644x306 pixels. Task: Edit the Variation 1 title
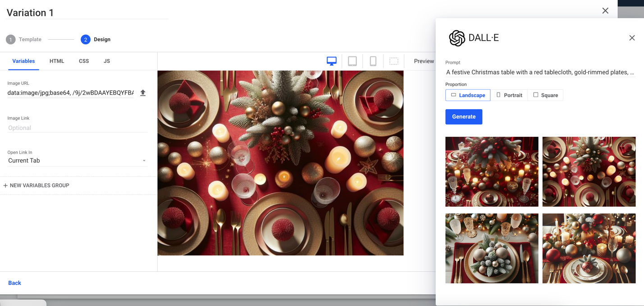[87, 13]
